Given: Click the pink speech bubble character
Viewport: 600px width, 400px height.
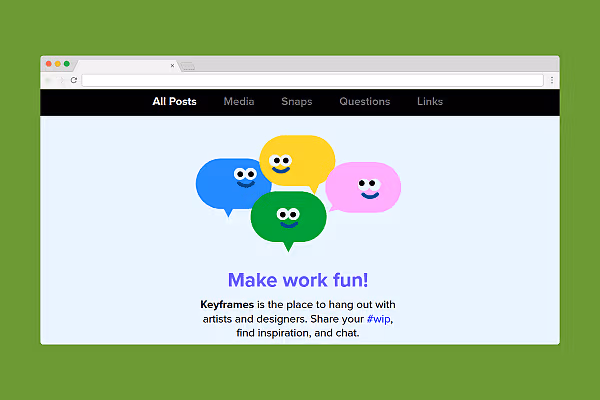Looking at the screenshot, I should tap(365, 187).
